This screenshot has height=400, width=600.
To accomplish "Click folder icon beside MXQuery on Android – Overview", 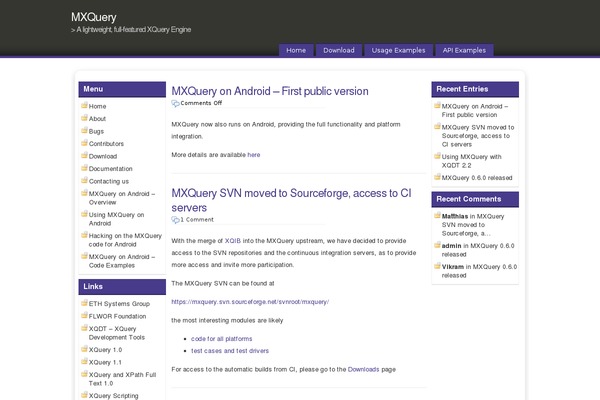I will click(85, 193).
